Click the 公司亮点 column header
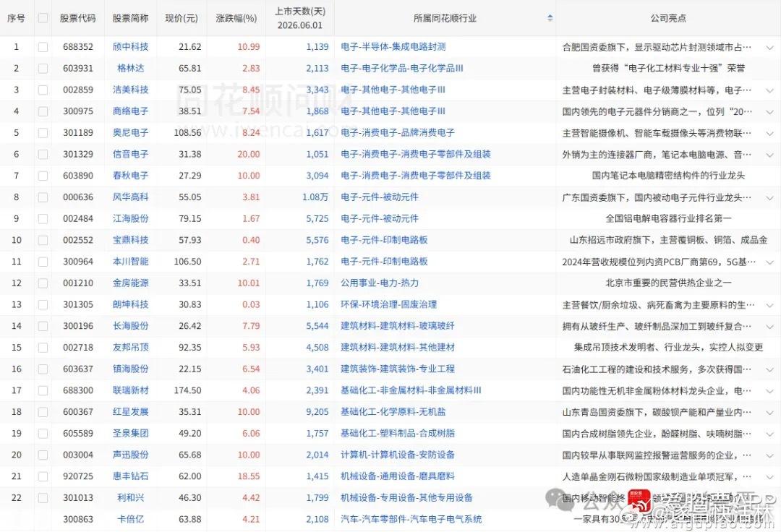This screenshot has height=532, width=781. pos(668,18)
